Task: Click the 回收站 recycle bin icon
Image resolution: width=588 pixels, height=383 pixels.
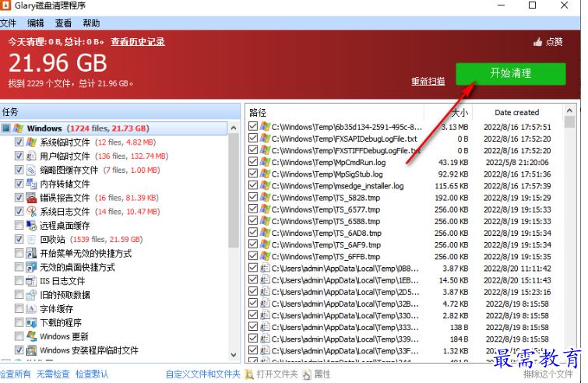Action: pos(31,239)
